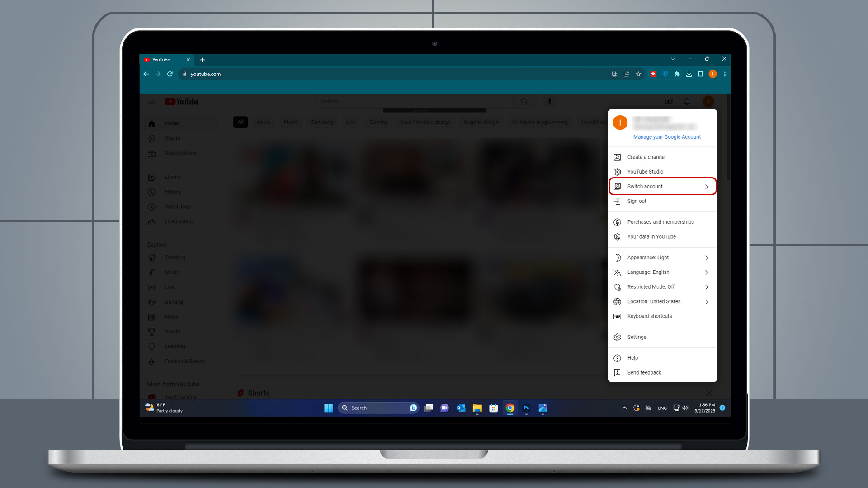Click Manage your Google Account link
The width and height of the screenshot is (868, 488).
[x=666, y=136]
